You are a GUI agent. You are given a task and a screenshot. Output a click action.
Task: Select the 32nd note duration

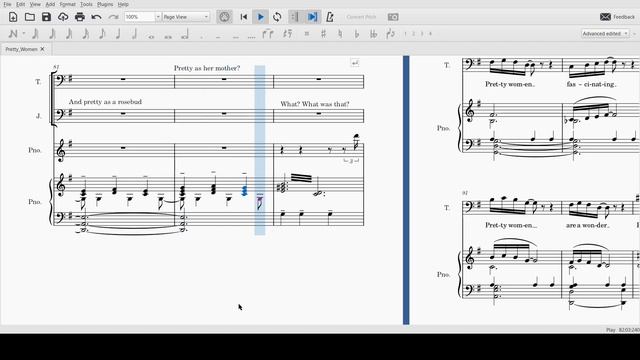pos(69,33)
